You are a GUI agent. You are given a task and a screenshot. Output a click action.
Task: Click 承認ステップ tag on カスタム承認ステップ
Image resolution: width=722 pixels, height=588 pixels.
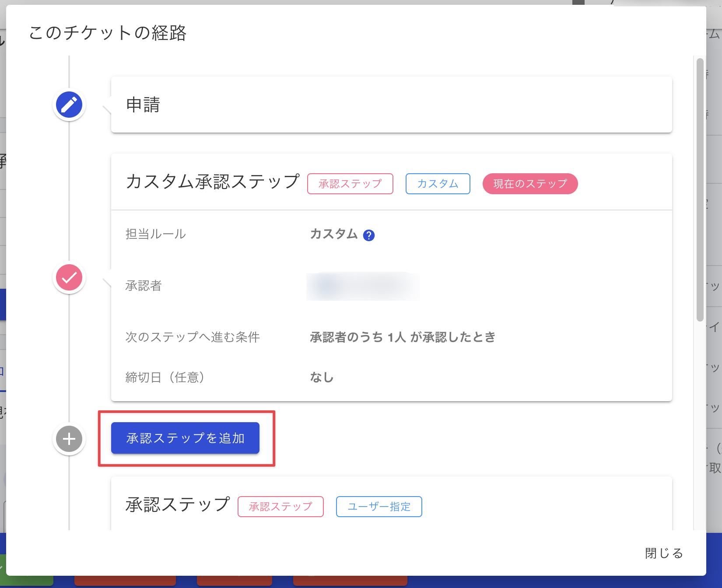(350, 184)
